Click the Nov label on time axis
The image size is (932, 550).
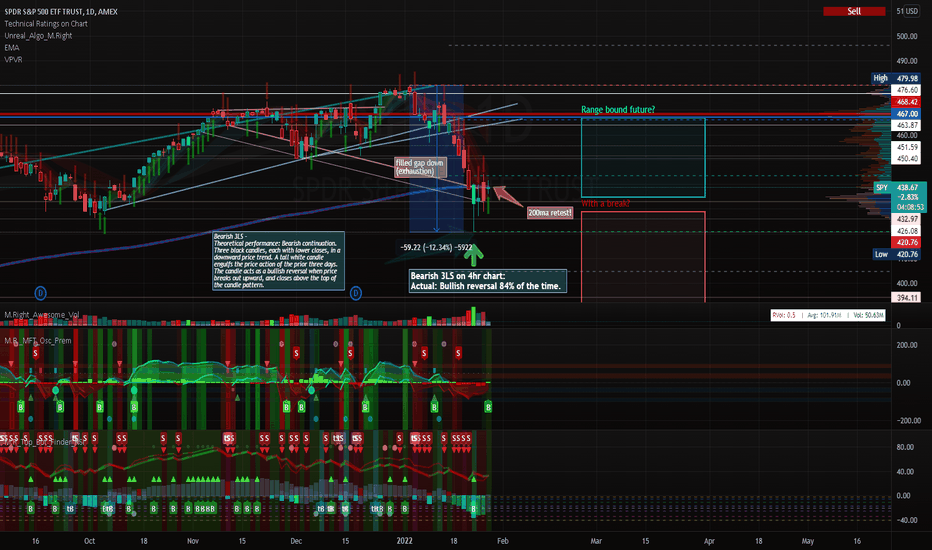(193, 541)
